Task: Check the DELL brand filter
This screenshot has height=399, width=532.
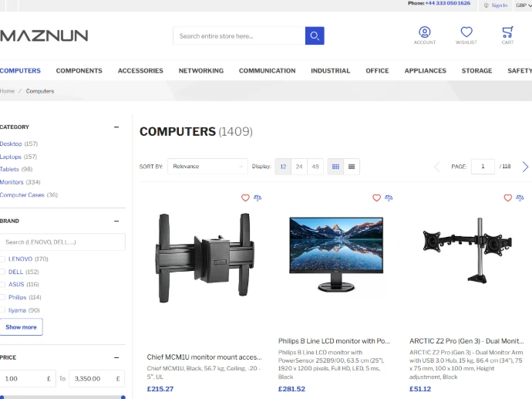Action: (3, 272)
